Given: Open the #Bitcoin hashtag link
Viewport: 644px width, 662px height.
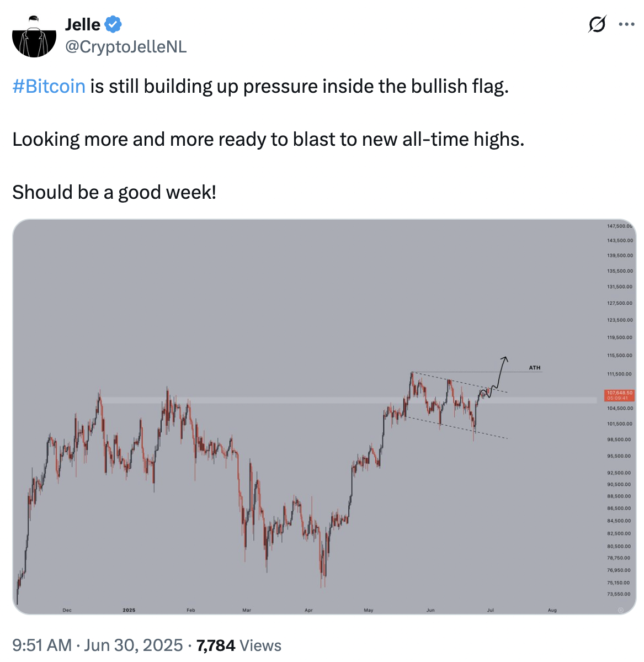Looking at the screenshot, I should click(x=49, y=86).
